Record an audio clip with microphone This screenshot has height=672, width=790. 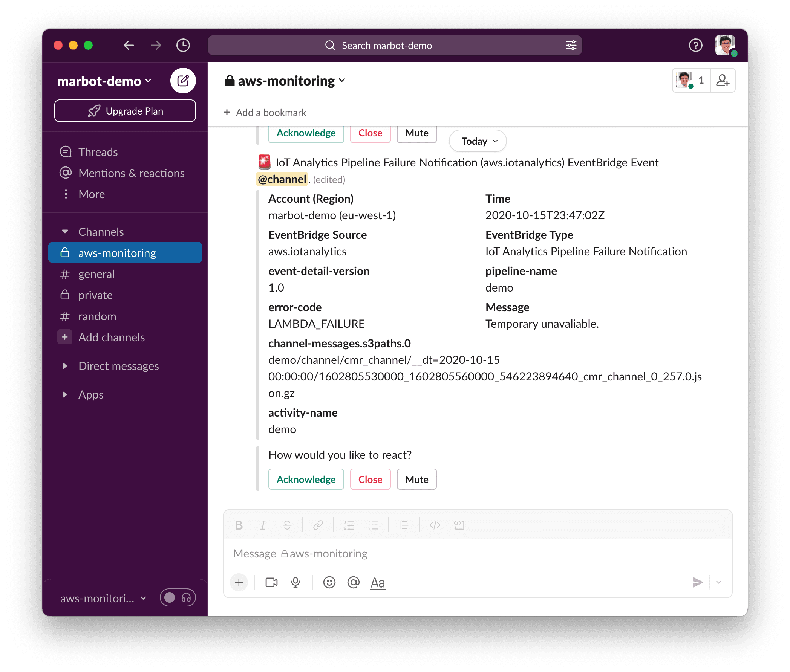coord(295,582)
